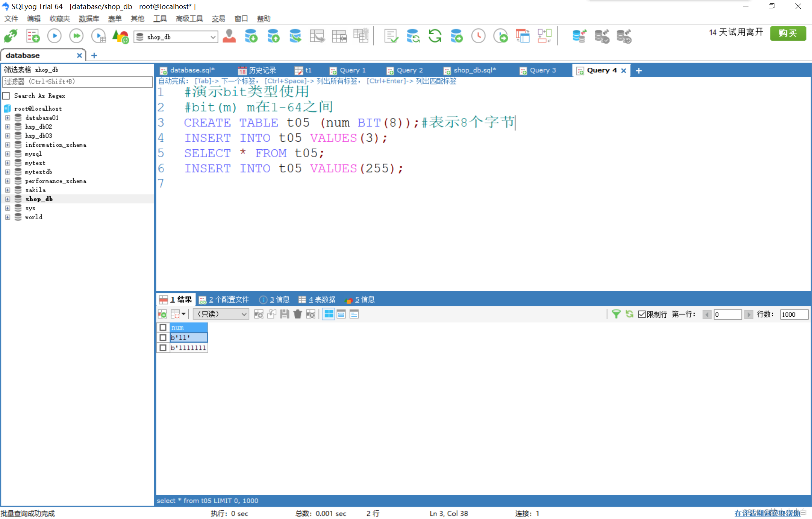Switch to the 4 表数据 tab
This screenshot has width=812, height=519.
pos(317,299)
